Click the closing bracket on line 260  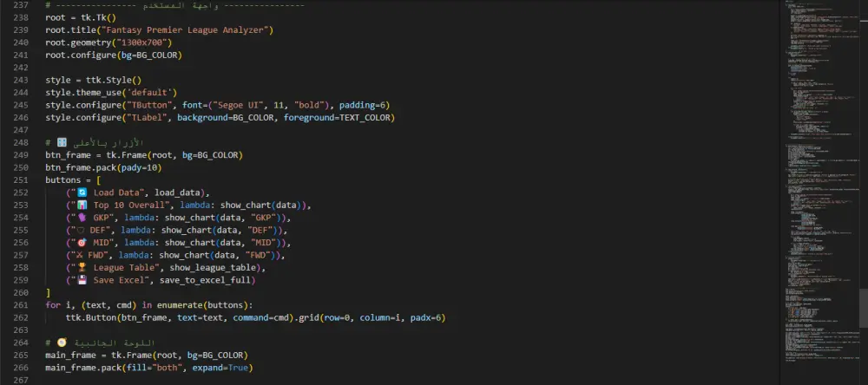point(48,293)
